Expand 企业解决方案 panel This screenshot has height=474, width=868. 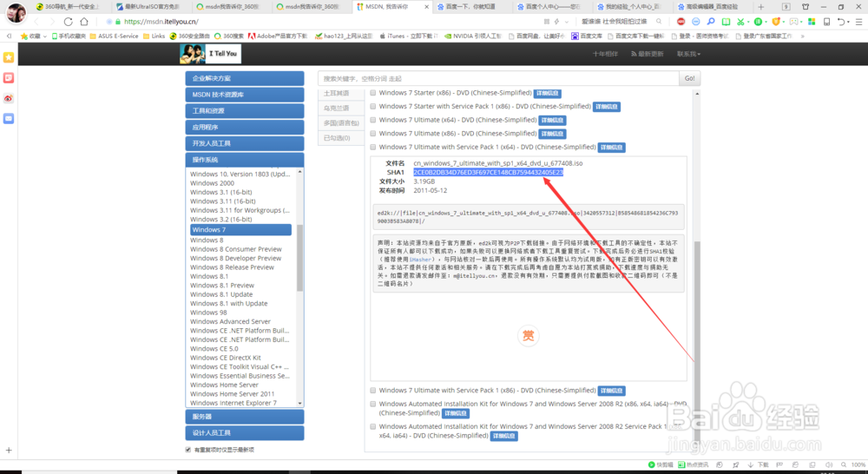[x=245, y=79]
